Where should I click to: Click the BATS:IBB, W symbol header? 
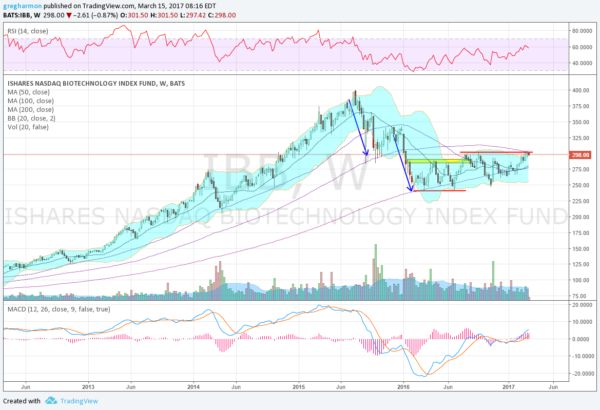(x=22, y=15)
